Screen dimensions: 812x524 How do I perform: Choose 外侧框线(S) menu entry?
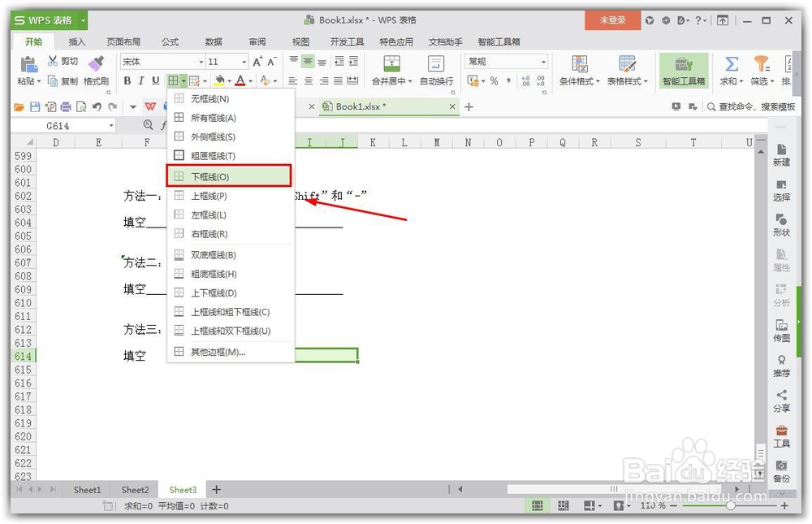tap(231, 136)
